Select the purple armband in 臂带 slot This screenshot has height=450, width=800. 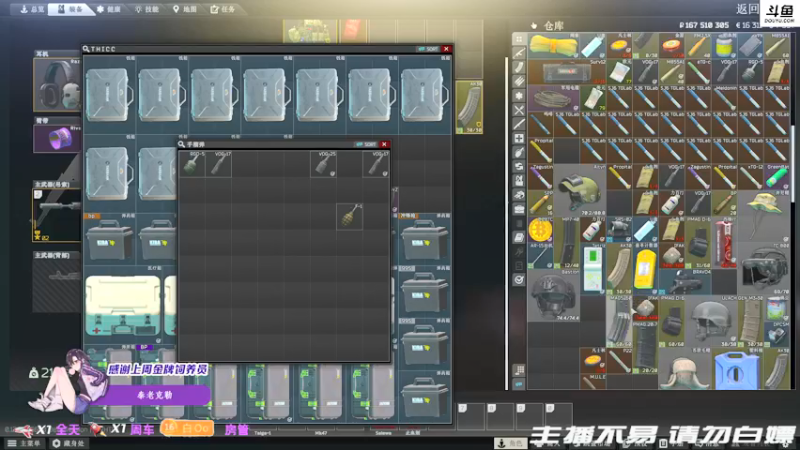[57, 138]
